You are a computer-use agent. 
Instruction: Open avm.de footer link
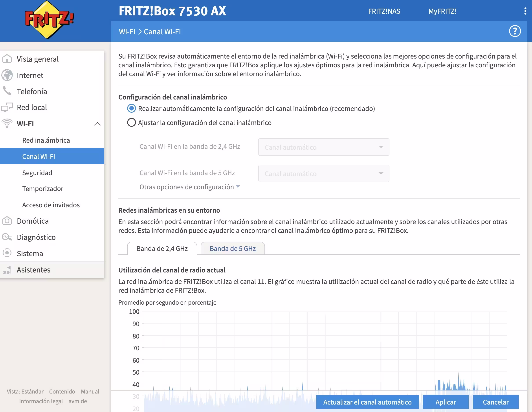pos(78,401)
